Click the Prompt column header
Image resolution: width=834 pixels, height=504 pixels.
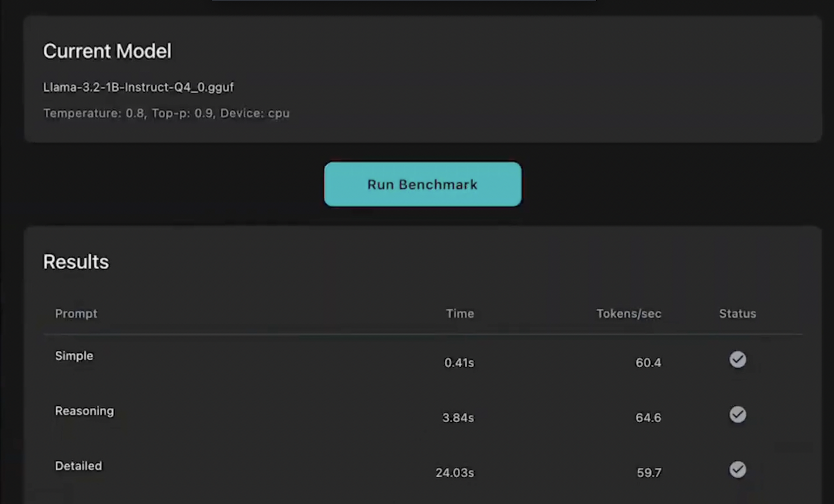(x=76, y=314)
